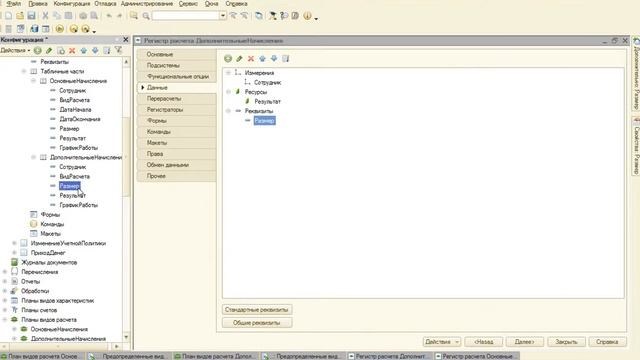This screenshot has height=360, width=640.
Task: Click the search input field in toolbar
Action: (186, 16)
